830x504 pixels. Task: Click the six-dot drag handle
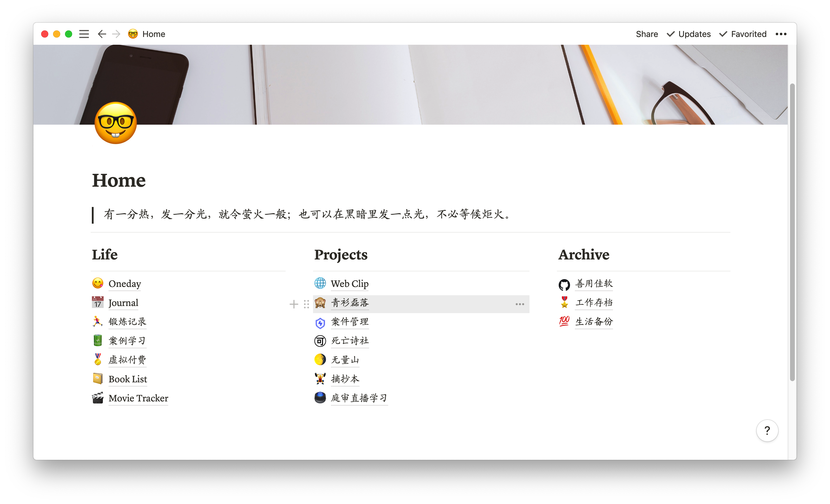(306, 304)
